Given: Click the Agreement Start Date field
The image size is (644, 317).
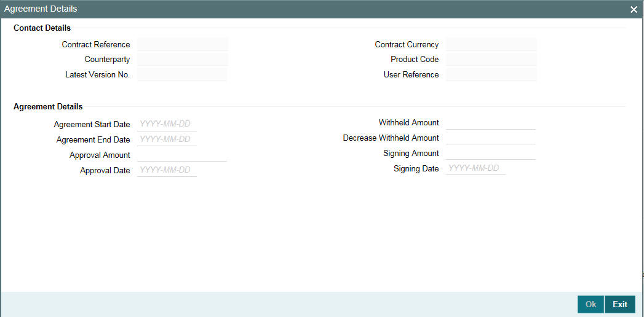Looking at the screenshot, I should pos(167,124).
